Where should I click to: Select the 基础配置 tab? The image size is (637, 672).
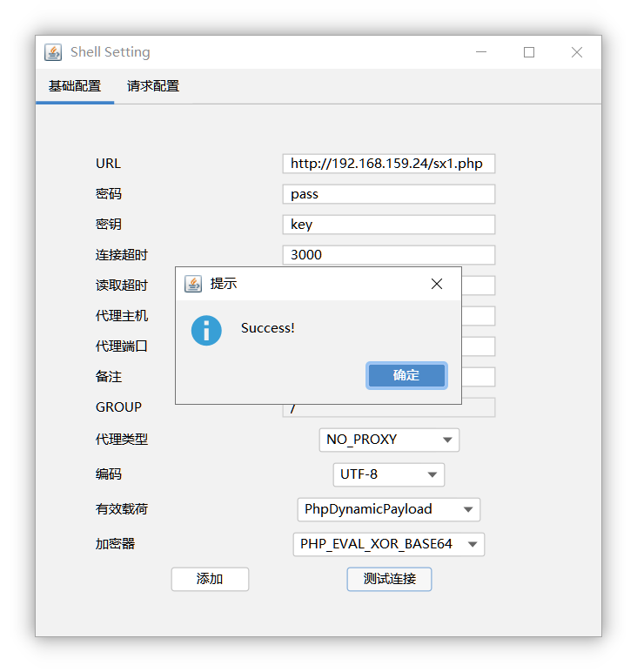pyautogui.click(x=75, y=86)
